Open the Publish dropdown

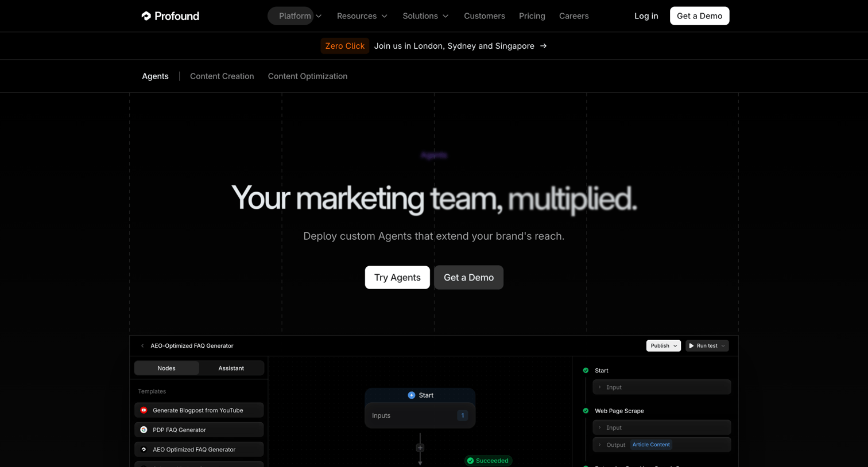[x=664, y=346]
